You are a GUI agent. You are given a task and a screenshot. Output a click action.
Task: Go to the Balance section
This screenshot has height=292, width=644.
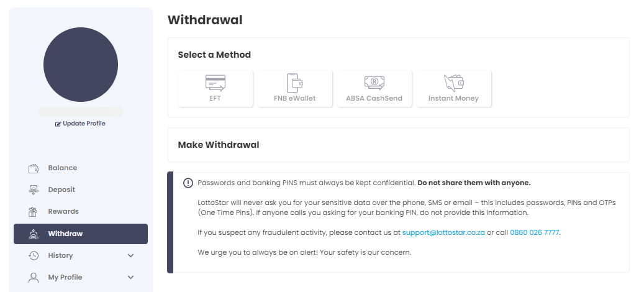point(63,168)
